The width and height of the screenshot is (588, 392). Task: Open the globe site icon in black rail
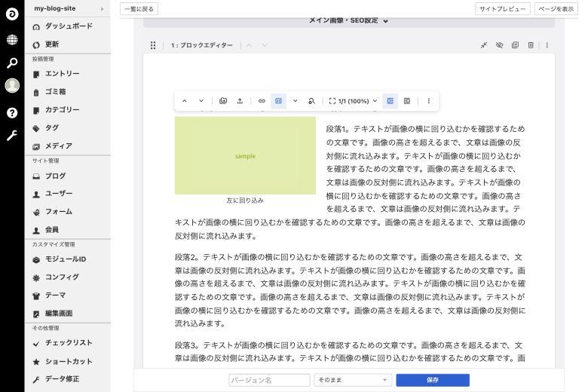[x=12, y=39]
